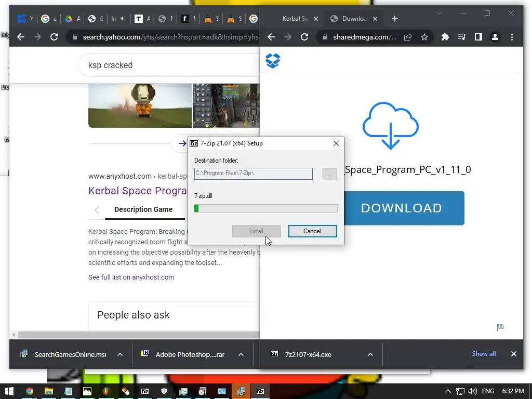
Task: Select the Description Game tab
Action: [x=143, y=210]
